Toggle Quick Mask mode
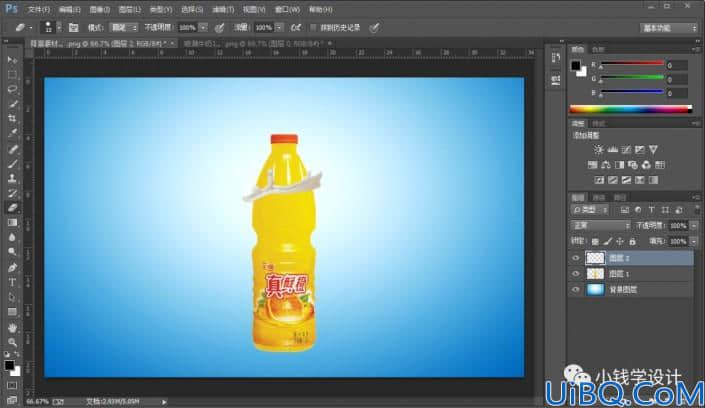Screen dimensions: 705x408 tap(12, 386)
